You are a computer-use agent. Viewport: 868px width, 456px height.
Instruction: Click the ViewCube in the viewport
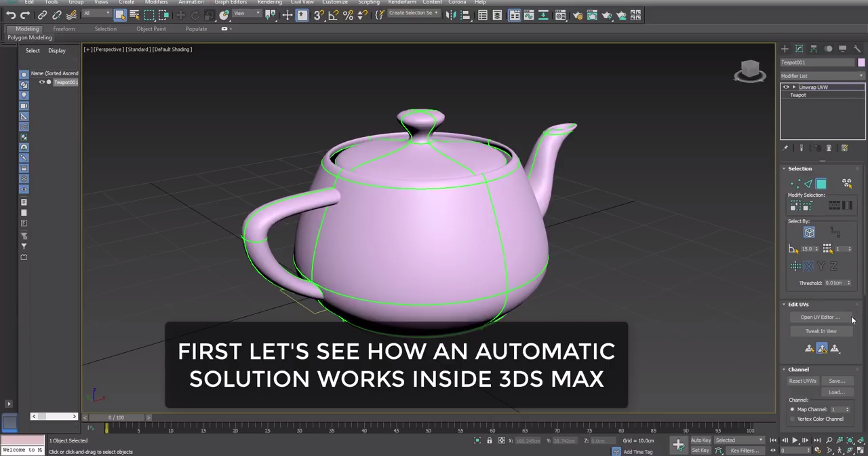click(750, 71)
